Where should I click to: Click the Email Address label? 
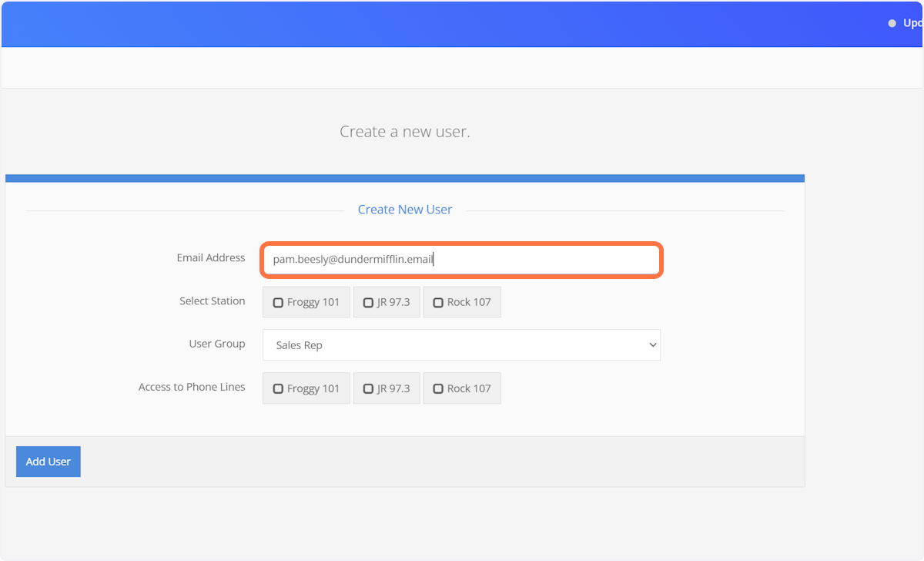pyautogui.click(x=211, y=258)
